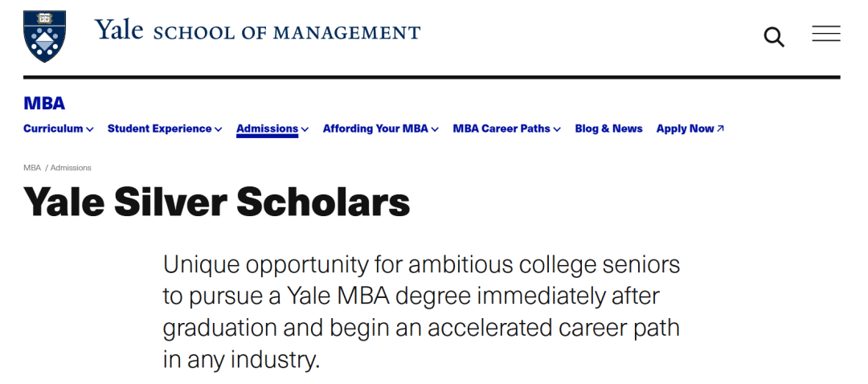This screenshot has height=384, width=868.
Task: Open the hamburger menu icon
Action: point(825,34)
